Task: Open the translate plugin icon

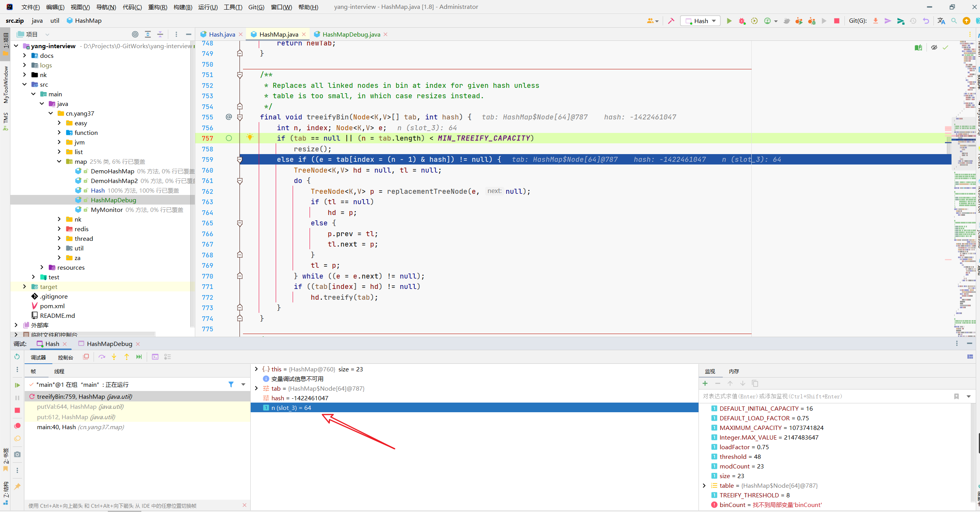Action: [941, 21]
